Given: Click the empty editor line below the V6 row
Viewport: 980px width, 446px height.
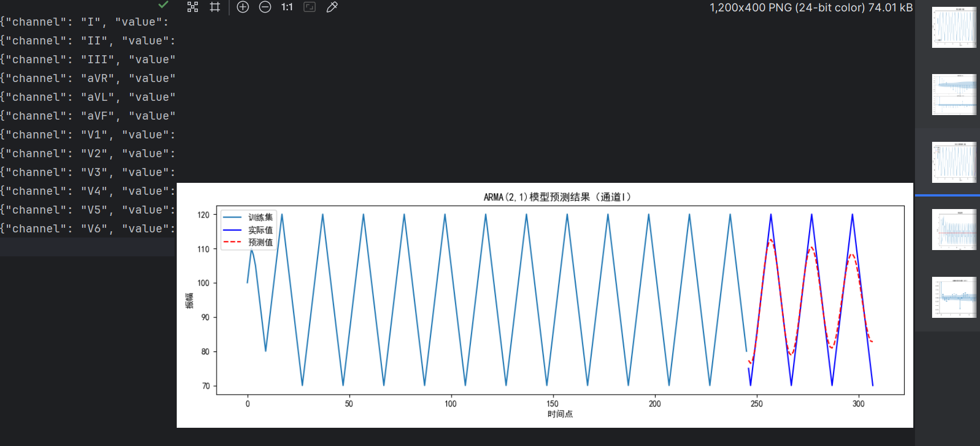Looking at the screenshot, I should point(88,247).
